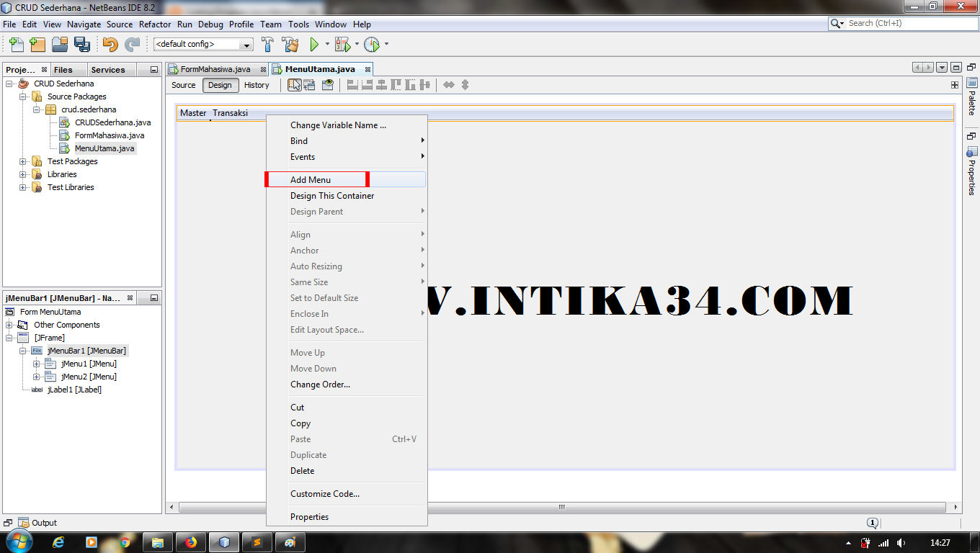
Task: Collapse the Source Packages node
Action: point(24,96)
